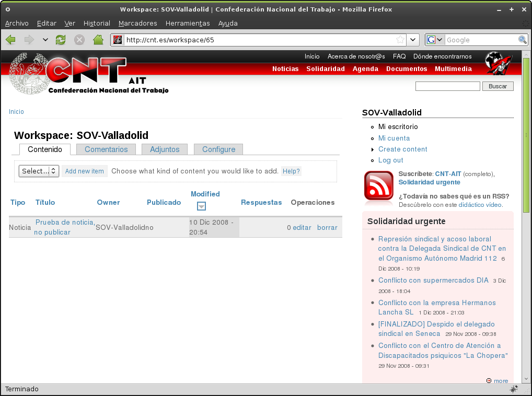This screenshot has height=396, width=532.
Task: Go to the Home page via house icon
Action: pyautogui.click(x=98, y=40)
